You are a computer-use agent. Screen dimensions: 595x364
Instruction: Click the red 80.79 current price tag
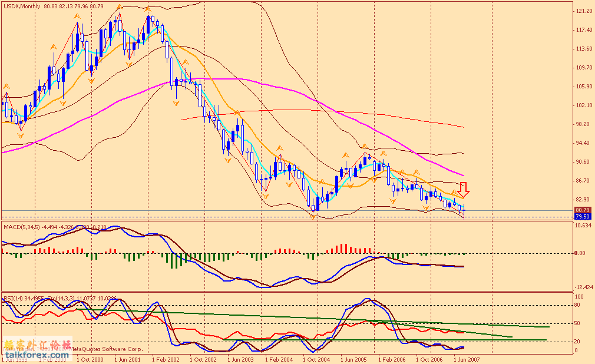point(583,210)
